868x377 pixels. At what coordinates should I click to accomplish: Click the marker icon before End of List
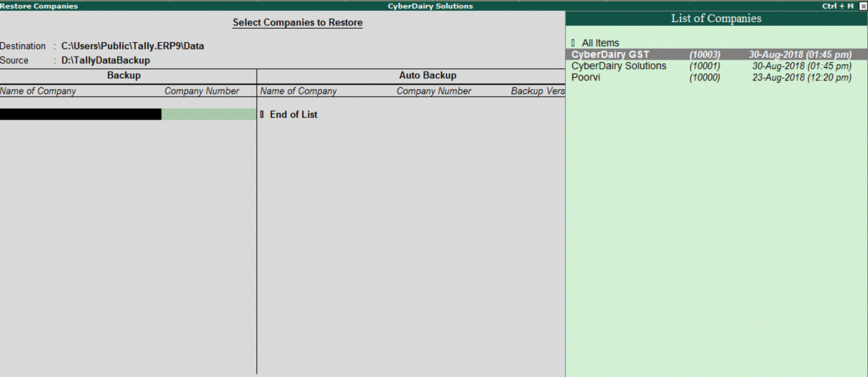pyautogui.click(x=262, y=114)
